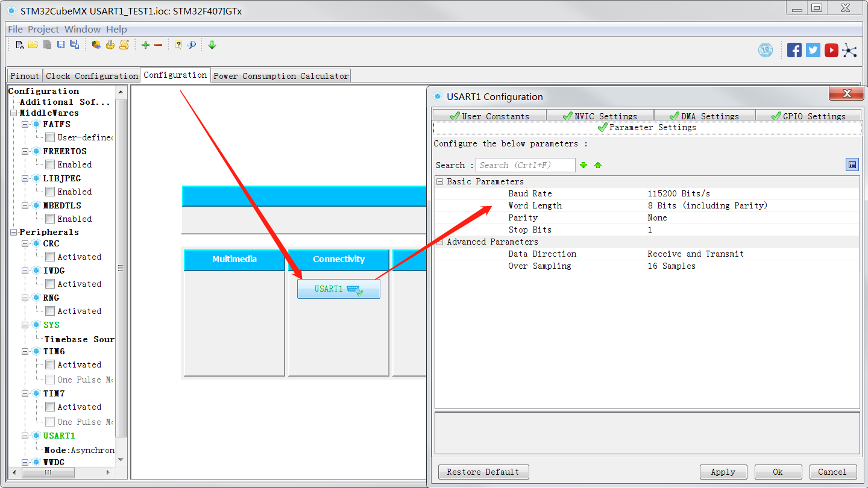Click the FREERTOS cube icon in tree
Screen dimensions: 868x488
pyautogui.click(x=36, y=151)
